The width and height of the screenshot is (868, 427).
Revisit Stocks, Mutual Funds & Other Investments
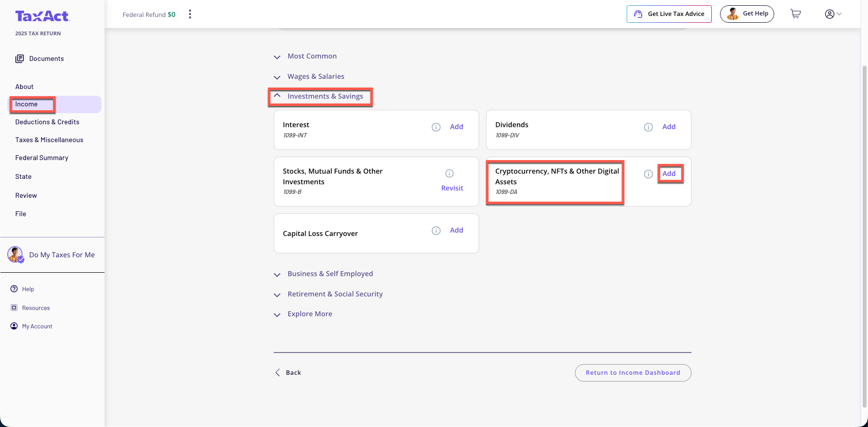pos(452,188)
